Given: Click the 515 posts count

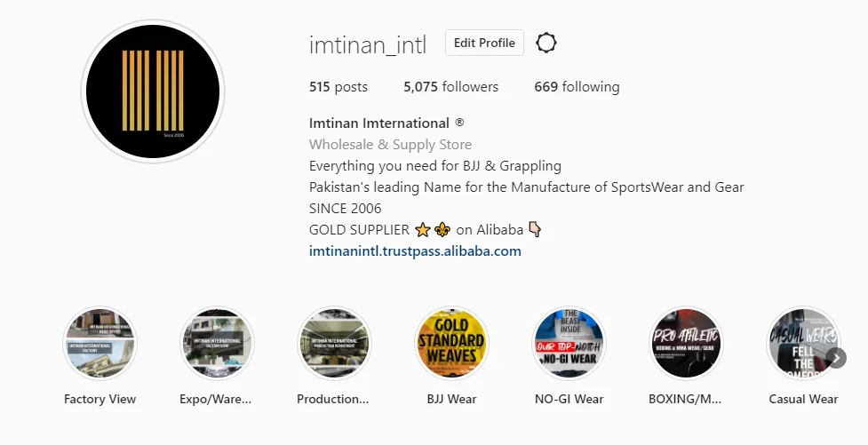Looking at the screenshot, I should coord(338,87).
